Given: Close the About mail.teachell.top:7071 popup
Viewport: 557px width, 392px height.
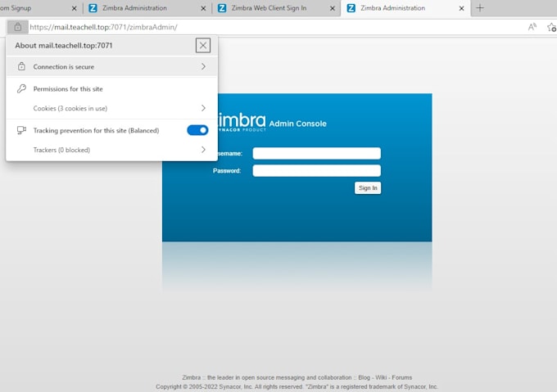Looking at the screenshot, I should tap(203, 45).
